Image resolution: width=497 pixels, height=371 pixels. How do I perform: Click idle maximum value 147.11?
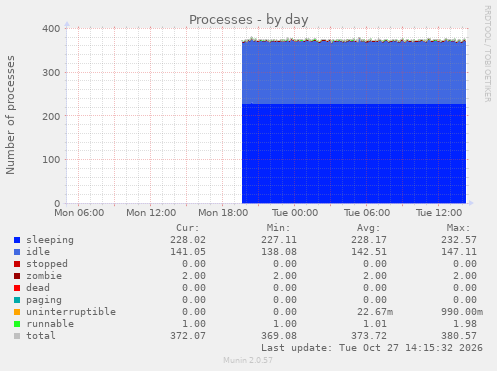point(459,252)
